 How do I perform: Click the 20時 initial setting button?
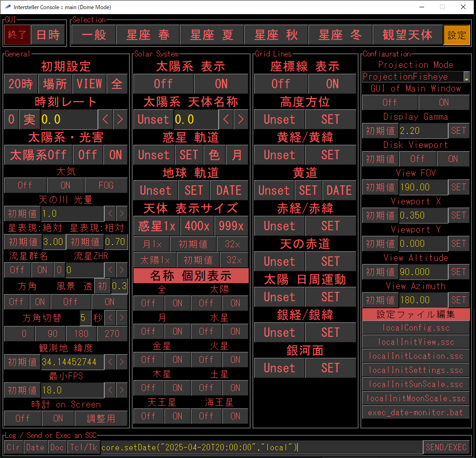click(x=20, y=84)
